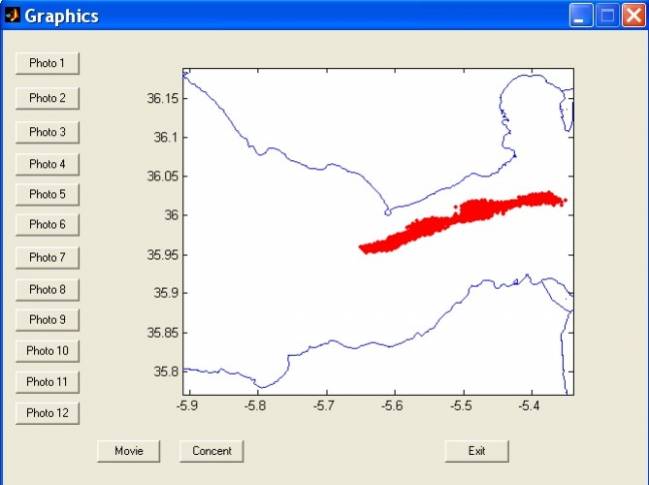Click the -5.8 x-axis label
Image resolution: width=649 pixels, height=485 pixels.
[255, 406]
